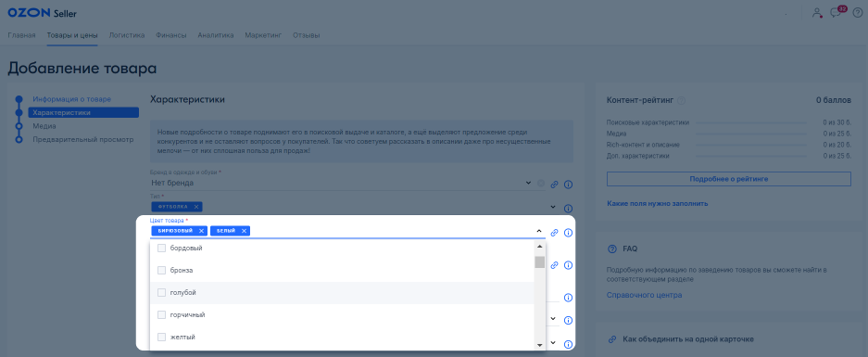Click the 0 баллов rating score
The width and height of the screenshot is (868, 357).
click(x=833, y=101)
